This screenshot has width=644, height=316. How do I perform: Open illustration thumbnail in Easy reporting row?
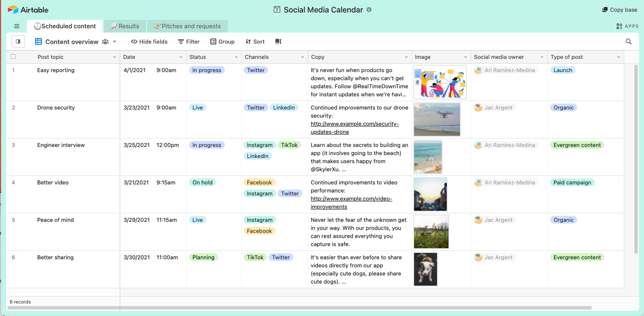coord(440,82)
